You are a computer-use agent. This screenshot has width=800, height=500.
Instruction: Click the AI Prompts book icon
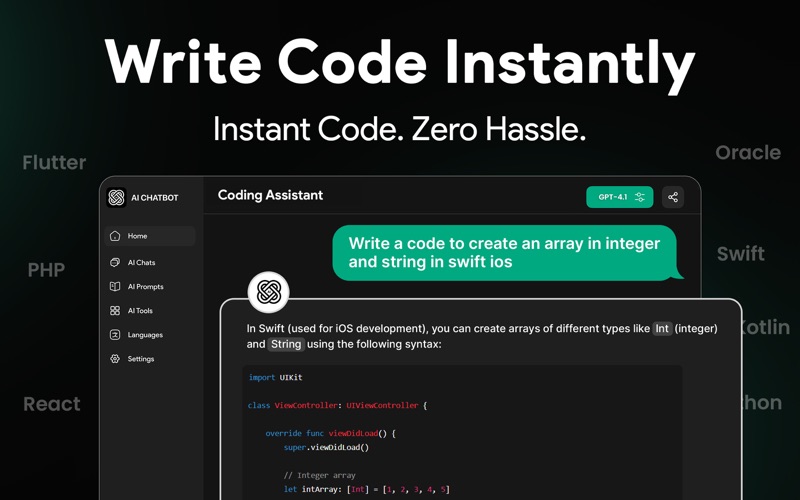[x=115, y=286]
